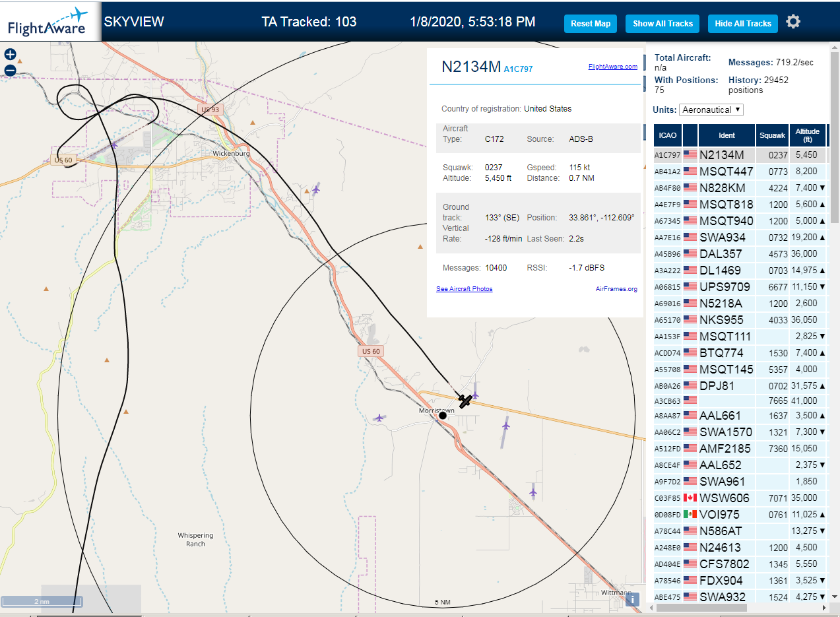Zoom out with the map minus button
This screenshot has width=840, height=617.
tap(10, 70)
